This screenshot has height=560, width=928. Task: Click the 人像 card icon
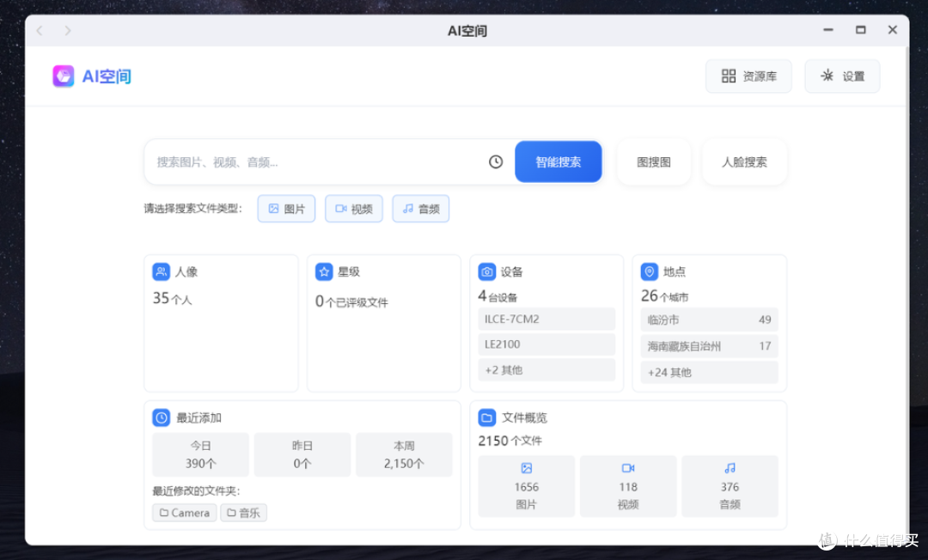(x=161, y=271)
